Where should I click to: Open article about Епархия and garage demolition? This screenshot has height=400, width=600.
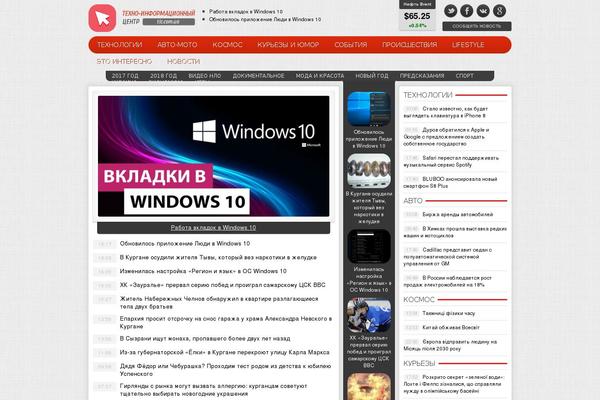[226, 322]
